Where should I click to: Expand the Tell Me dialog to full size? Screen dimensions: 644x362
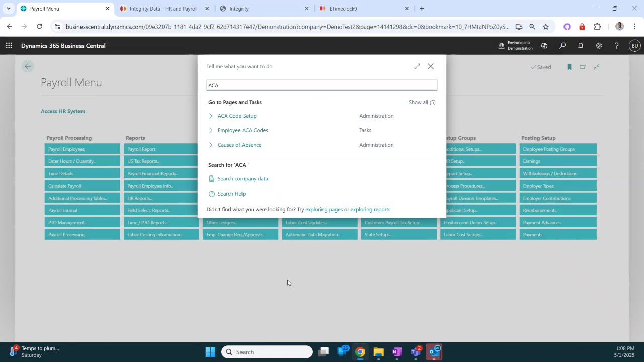pyautogui.click(x=417, y=66)
